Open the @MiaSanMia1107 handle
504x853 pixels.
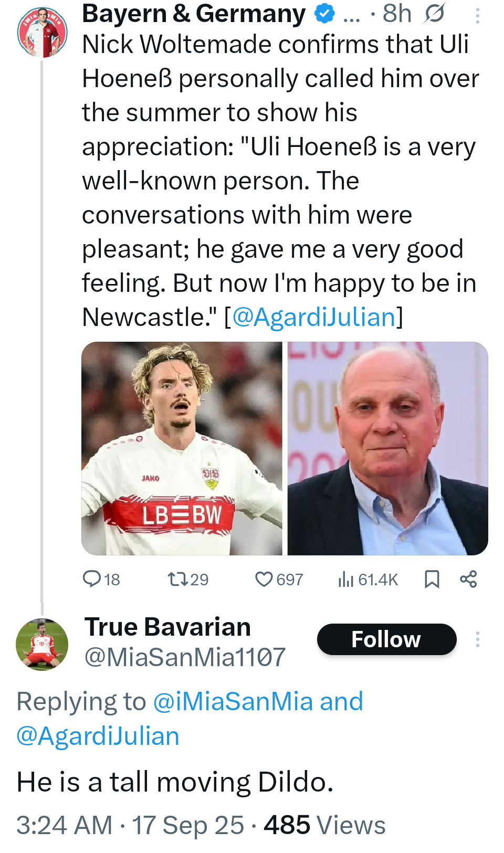pyautogui.click(x=185, y=657)
